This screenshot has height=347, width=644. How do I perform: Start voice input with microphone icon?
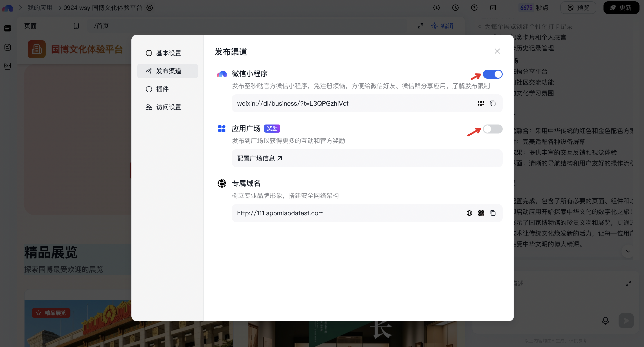pyautogui.click(x=605, y=320)
